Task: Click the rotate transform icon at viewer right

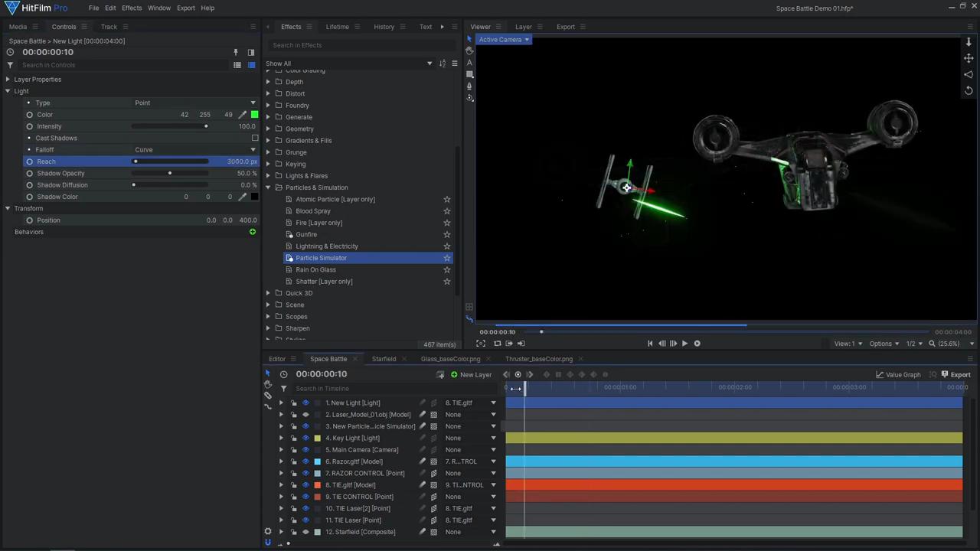Action: [969, 90]
